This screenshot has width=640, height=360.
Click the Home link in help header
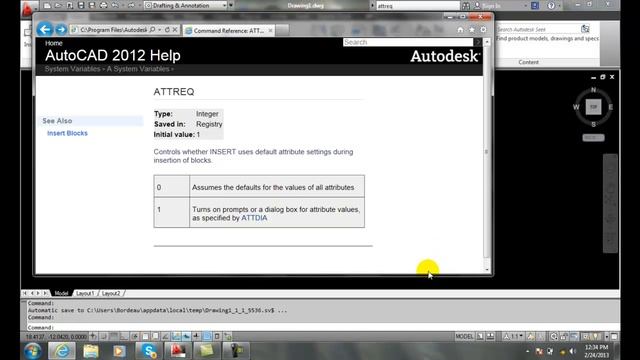pos(54,43)
